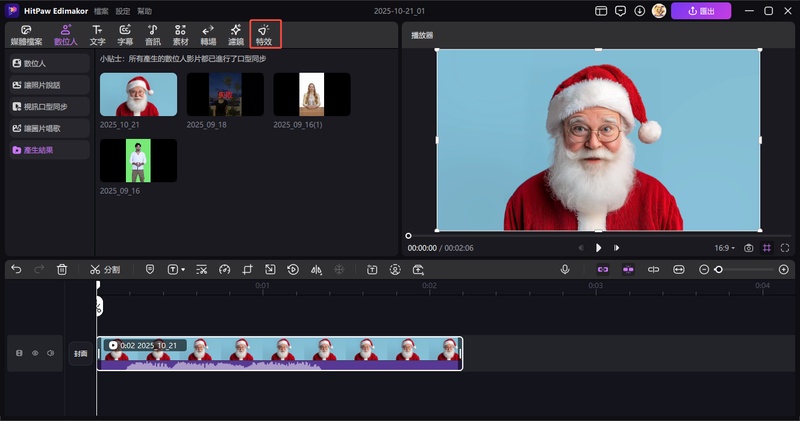Toggle the grid overlay in the player
Screen dimensions: 800x421
pos(767,247)
